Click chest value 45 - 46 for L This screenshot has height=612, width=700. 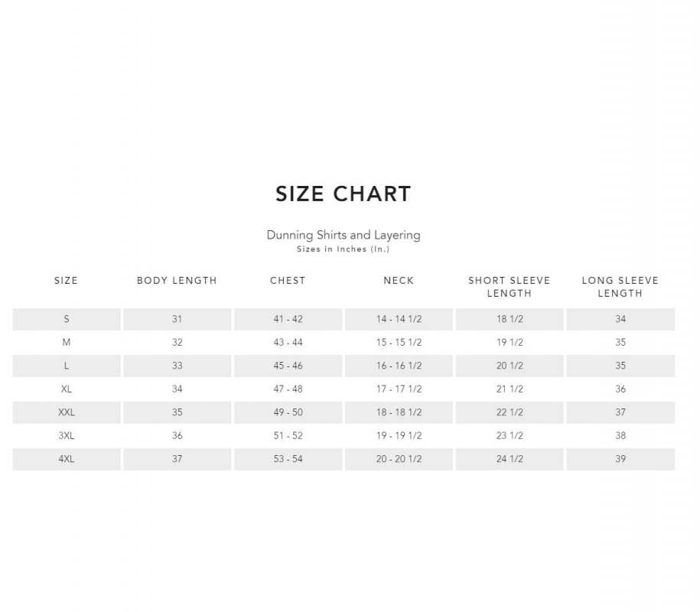(x=288, y=366)
